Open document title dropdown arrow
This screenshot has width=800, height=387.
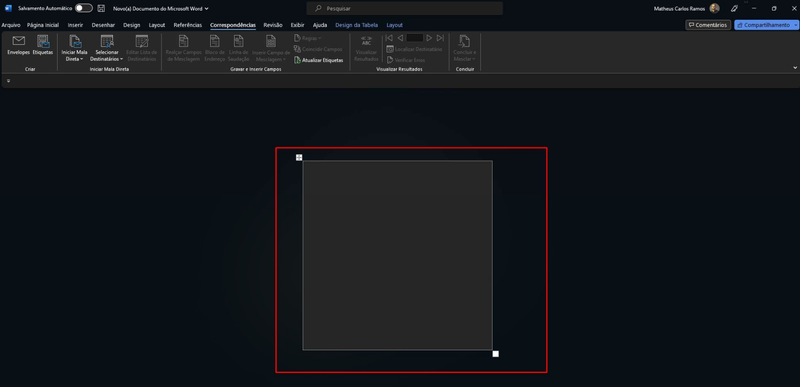click(x=207, y=9)
